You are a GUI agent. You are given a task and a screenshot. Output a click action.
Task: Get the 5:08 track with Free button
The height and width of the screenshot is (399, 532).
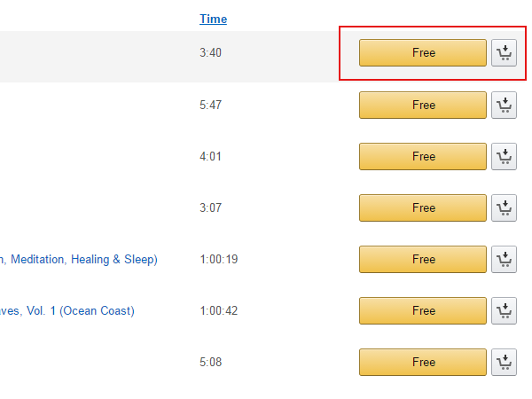point(423,363)
